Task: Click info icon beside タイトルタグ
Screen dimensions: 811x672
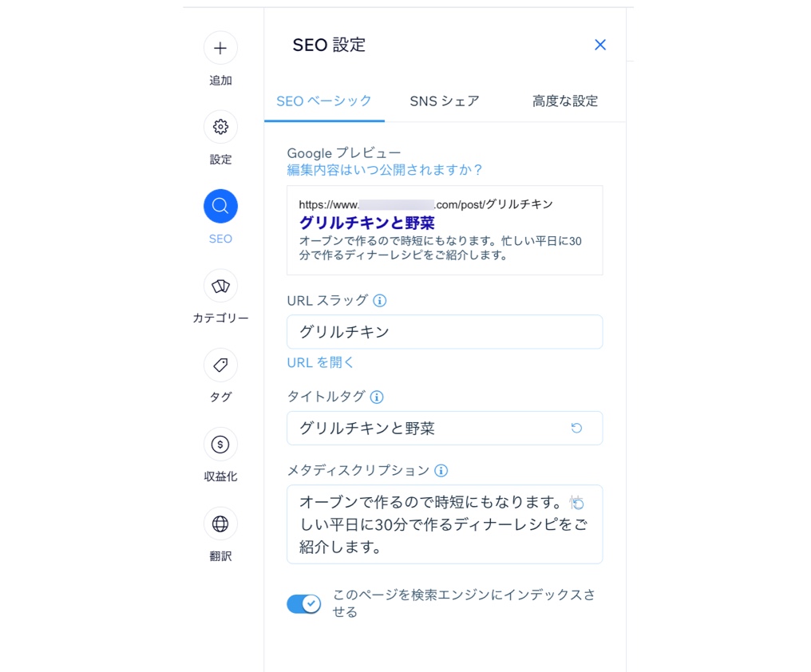Action: pyautogui.click(x=377, y=397)
